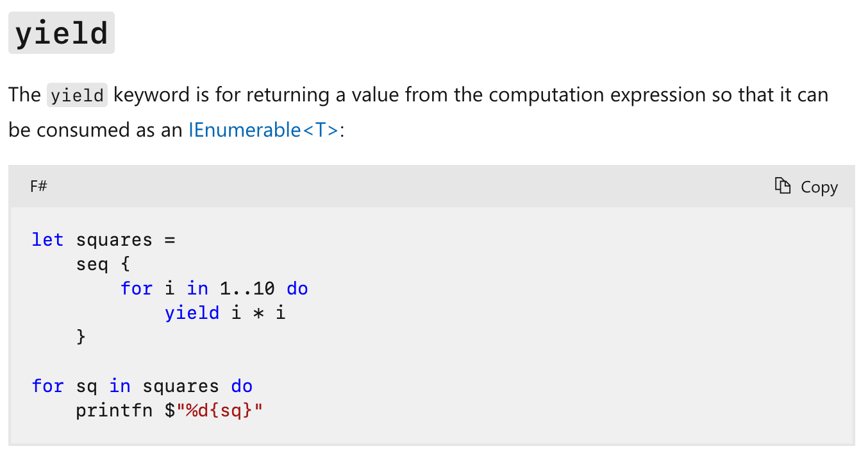Viewport: 868px width, 462px height.
Task: Click the do keyword after squares
Action: click(x=242, y=386)
